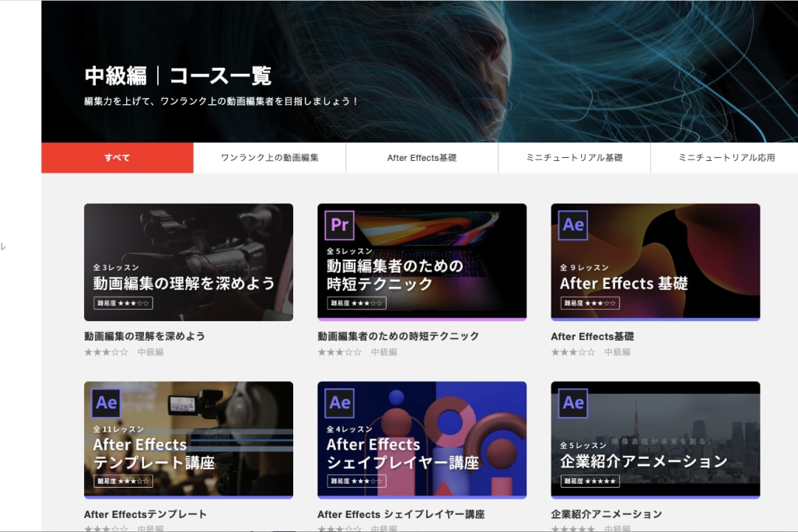Click the Ae icon on シェイプレイヤー講座 card
Screen dimensions: 798x532
pyautogui.click(x=340, y=403)
